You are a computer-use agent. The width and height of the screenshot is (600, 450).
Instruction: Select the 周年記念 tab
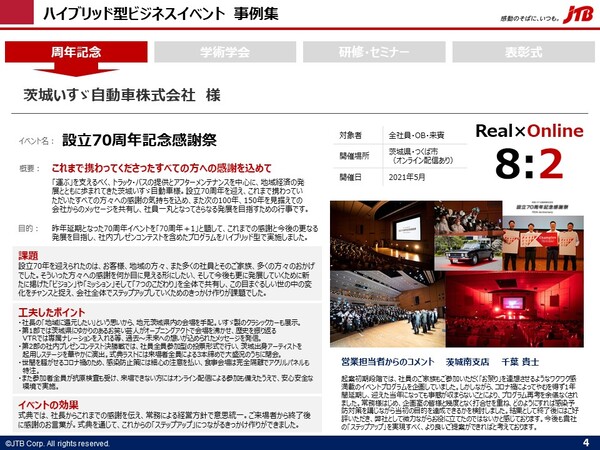click(76, 52)
